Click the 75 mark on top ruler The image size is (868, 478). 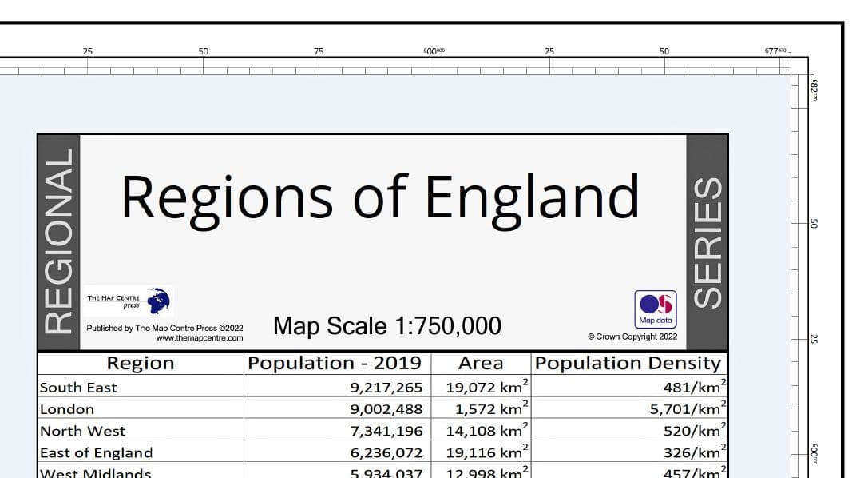pyautogui.click(x=319, y=51)
